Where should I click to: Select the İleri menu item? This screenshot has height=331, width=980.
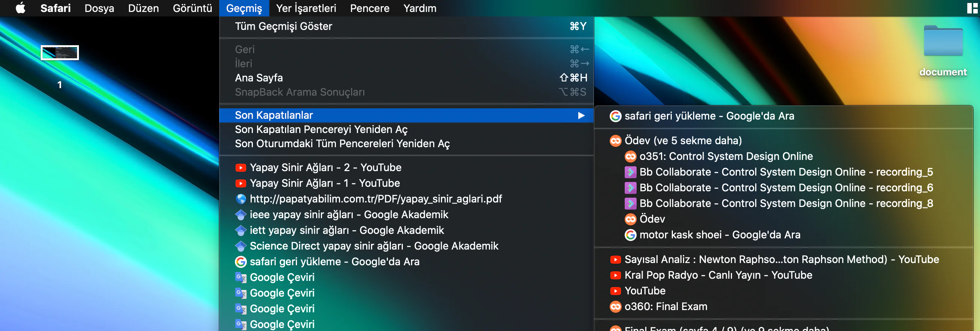click(406, 64)
